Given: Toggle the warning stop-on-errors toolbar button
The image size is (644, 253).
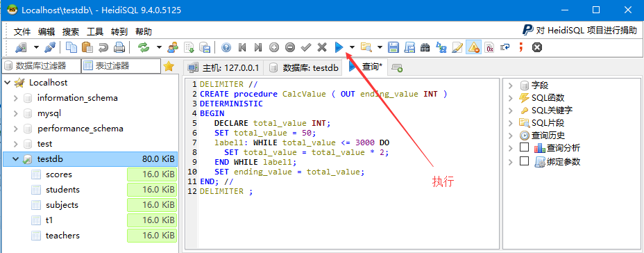Looking at the screenshot, I should click(x=473, y=47).
